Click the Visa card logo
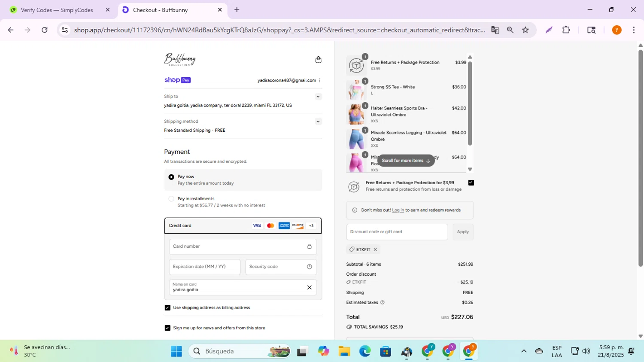 (x=257, y=226)
